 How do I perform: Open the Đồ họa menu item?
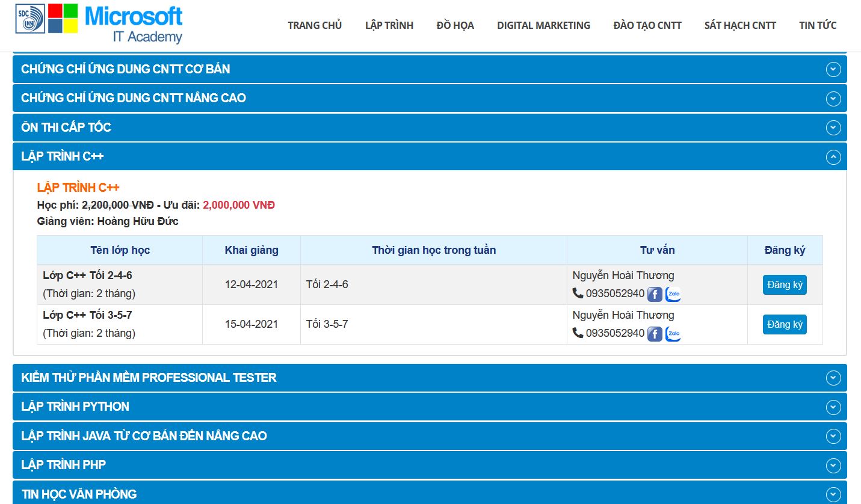(455, 25)
